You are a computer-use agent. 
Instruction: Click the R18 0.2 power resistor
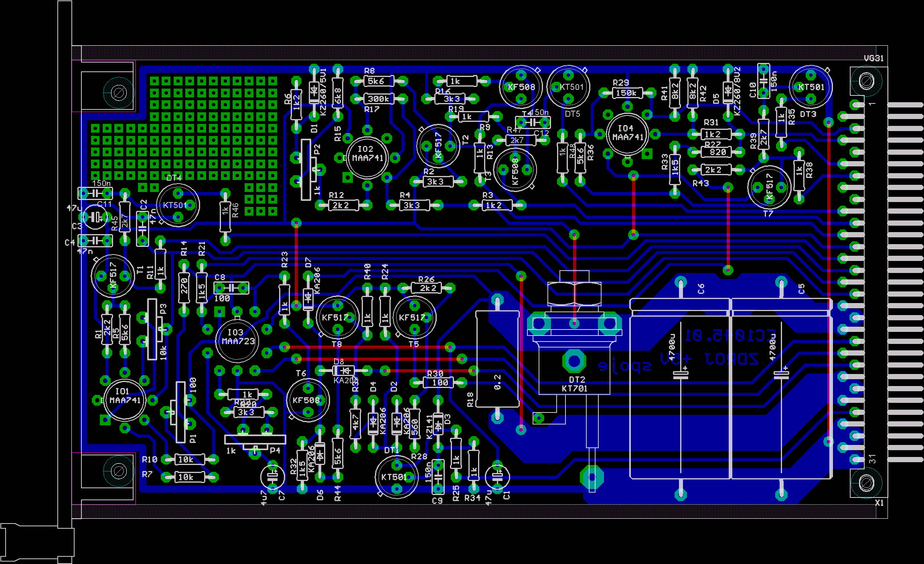(x=497, y=359)
